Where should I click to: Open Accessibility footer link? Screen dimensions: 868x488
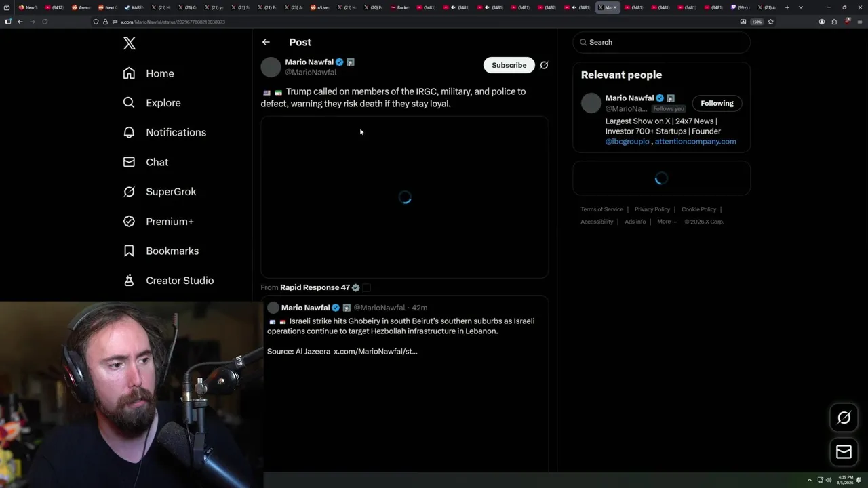click(x=597, y=222)
